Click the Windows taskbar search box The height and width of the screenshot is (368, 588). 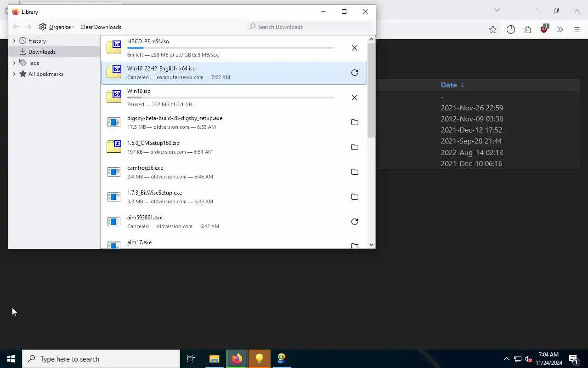[x=101, y=359]
